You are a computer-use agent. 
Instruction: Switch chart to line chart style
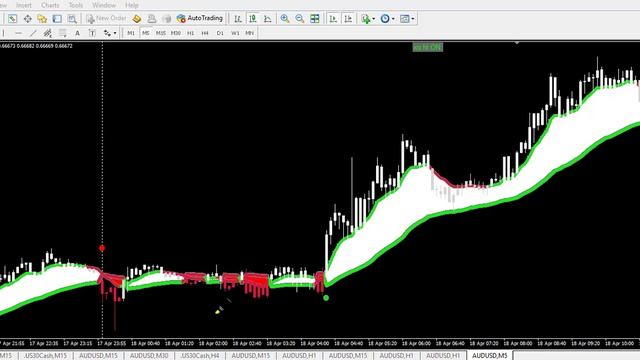click(267, 18)
